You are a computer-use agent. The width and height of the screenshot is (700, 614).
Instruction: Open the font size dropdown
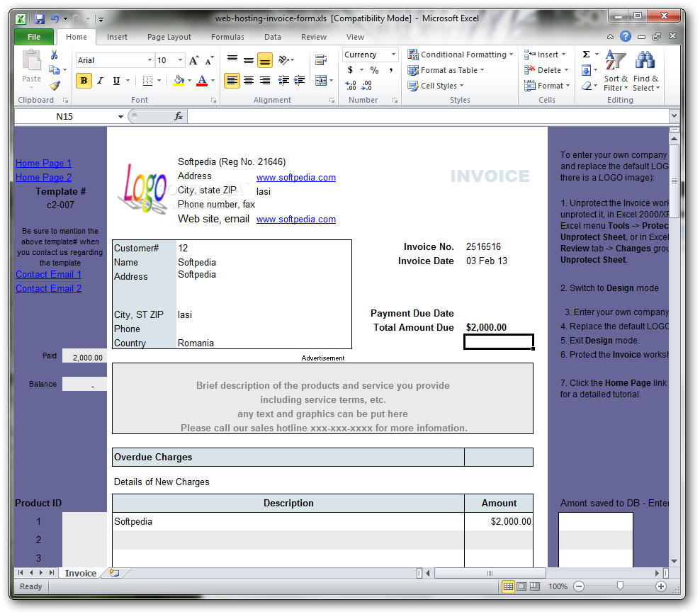181,60
